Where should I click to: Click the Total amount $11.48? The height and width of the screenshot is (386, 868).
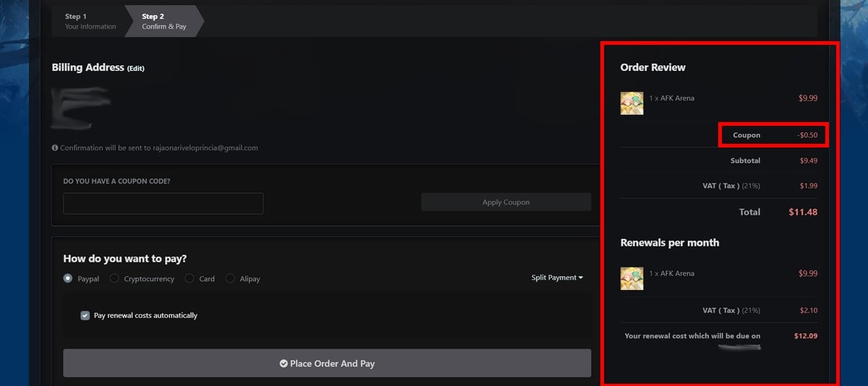(x=803, y=213)
